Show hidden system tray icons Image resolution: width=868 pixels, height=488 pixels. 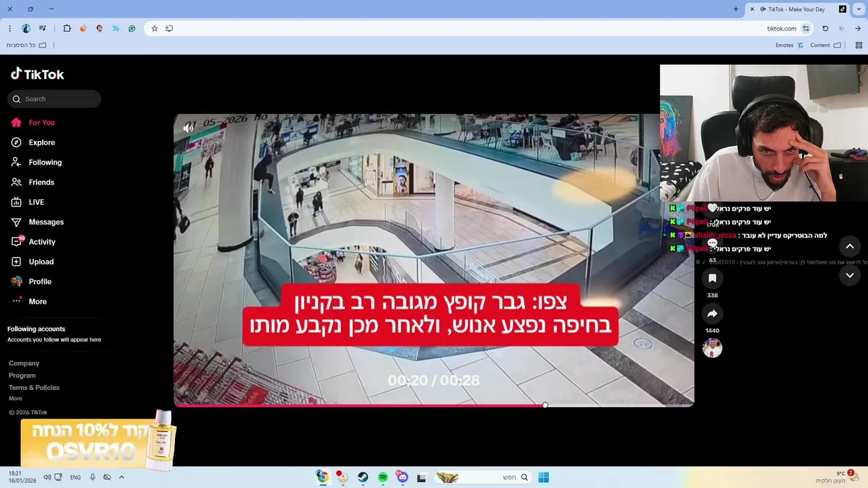click(121, 477)
